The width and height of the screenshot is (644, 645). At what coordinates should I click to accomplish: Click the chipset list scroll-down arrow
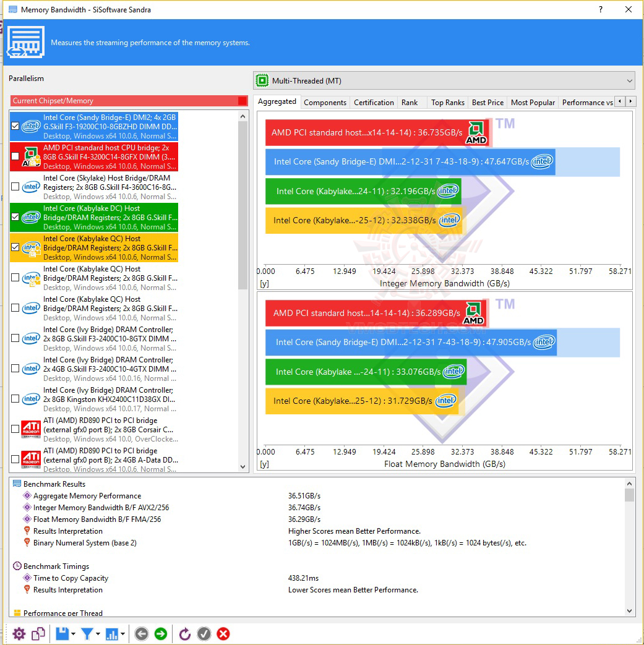pos(243,467)
